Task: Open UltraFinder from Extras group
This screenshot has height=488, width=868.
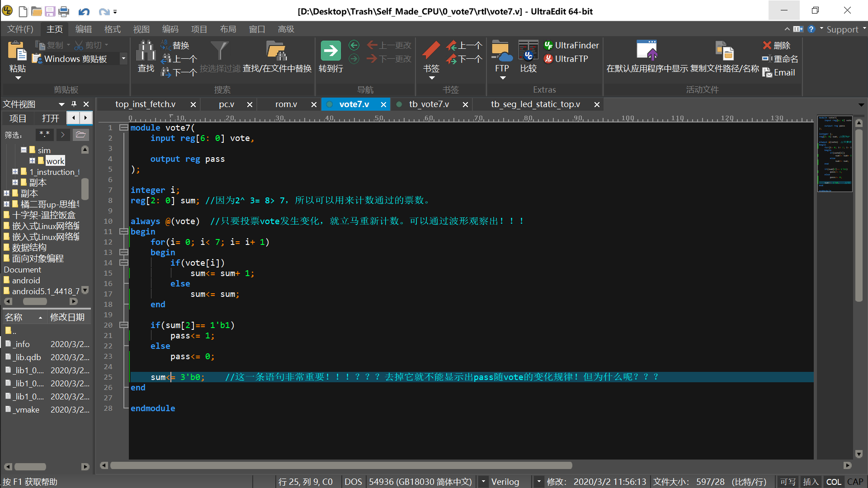Action: click(x=571, y=45)
